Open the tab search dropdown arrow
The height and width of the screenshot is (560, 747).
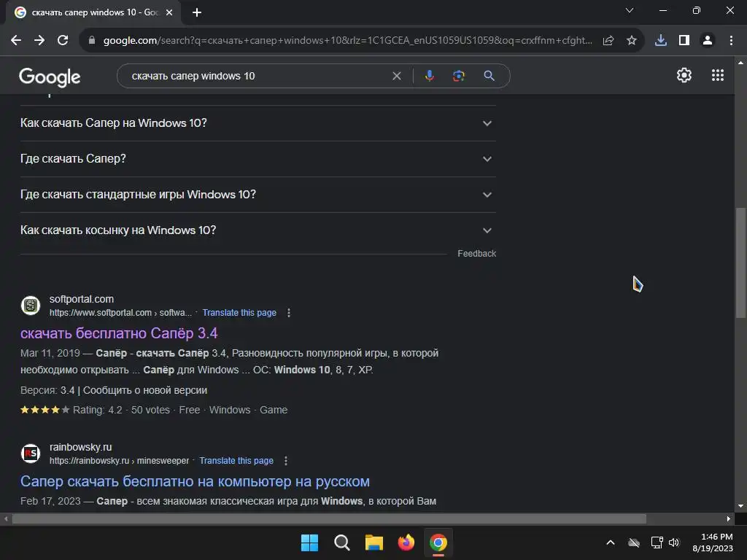coord(630,10)
